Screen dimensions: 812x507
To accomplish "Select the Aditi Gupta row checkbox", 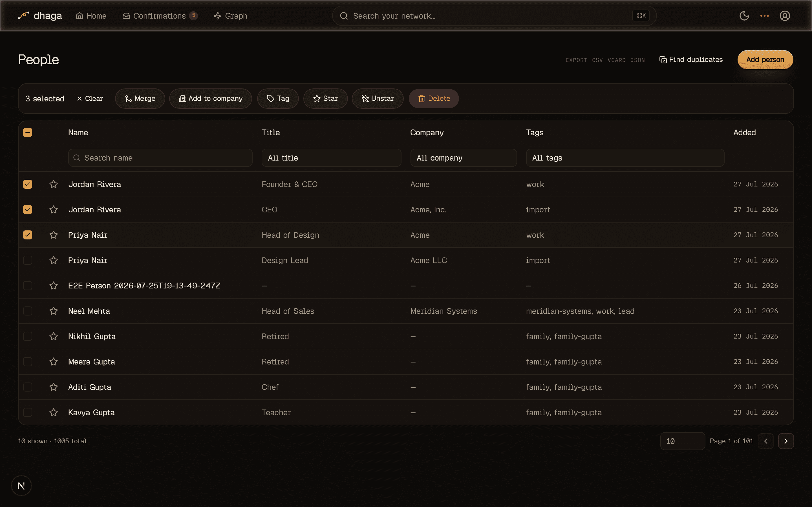I will click(28, 387).
